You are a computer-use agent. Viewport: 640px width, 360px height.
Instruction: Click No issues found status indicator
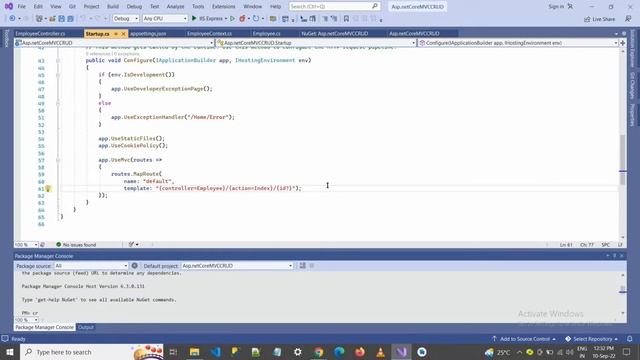[x=76, y=244]
